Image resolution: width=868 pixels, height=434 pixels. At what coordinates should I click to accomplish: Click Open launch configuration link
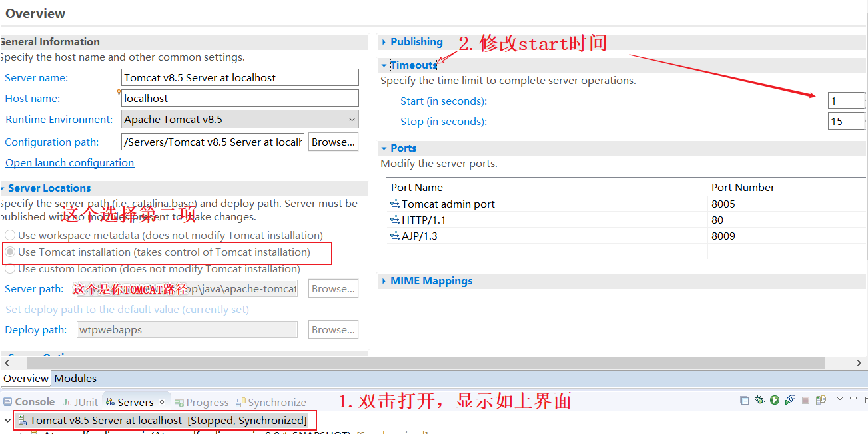click(70, 163)
